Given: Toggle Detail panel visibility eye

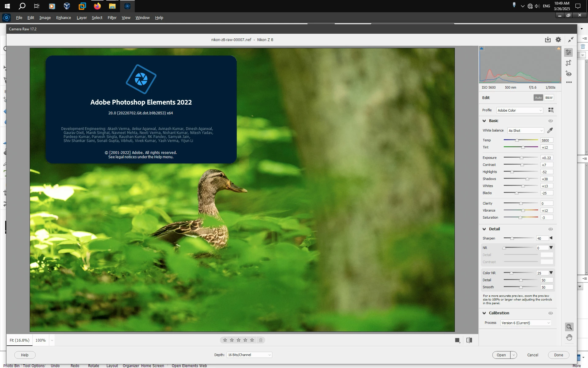Looking at the screenshot, I should pos(550,229).
